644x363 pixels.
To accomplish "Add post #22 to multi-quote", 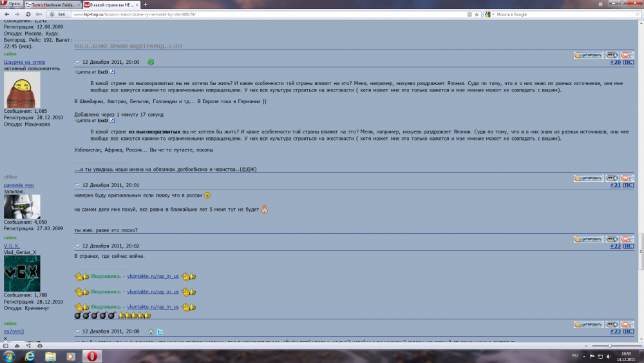I will 612,239.
